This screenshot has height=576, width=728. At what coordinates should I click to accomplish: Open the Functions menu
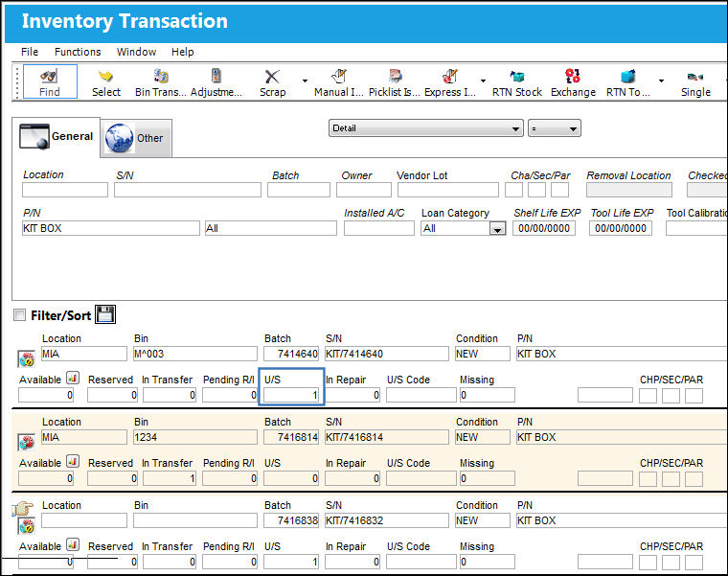pos(78,52)
